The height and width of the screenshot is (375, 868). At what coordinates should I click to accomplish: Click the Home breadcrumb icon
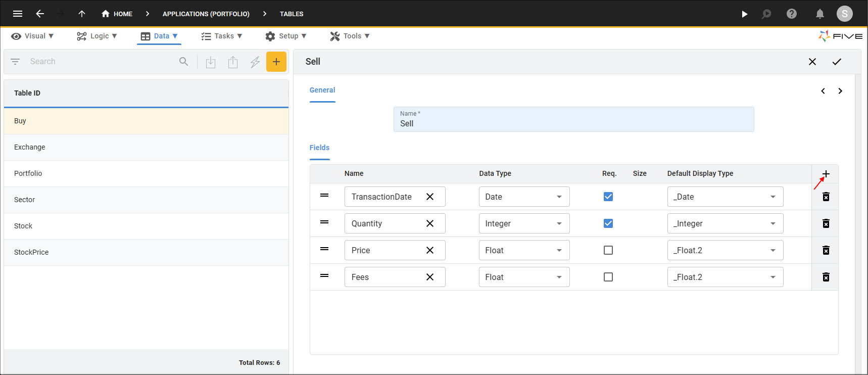[106, 14]
